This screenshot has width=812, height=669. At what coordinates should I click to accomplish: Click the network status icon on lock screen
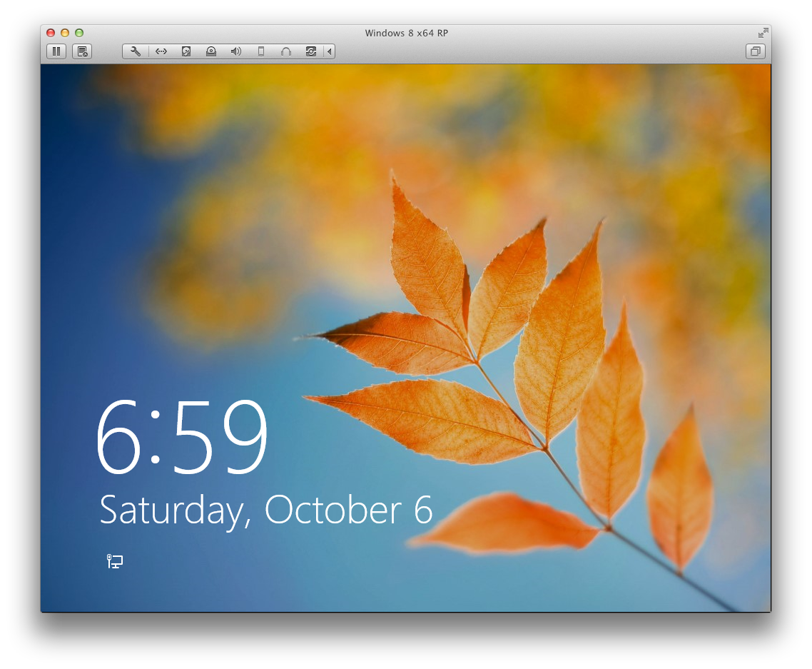pyautogui.click(x=114, y=561)
